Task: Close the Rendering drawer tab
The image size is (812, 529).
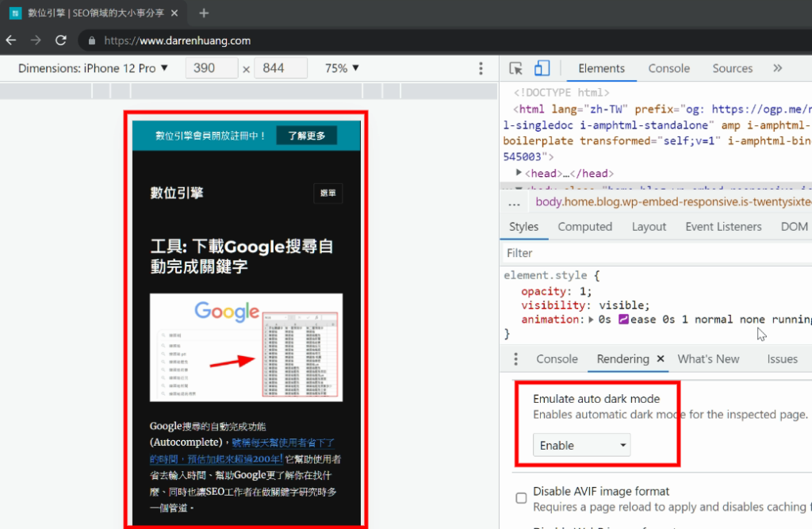Action: click(x=661, y=358)
